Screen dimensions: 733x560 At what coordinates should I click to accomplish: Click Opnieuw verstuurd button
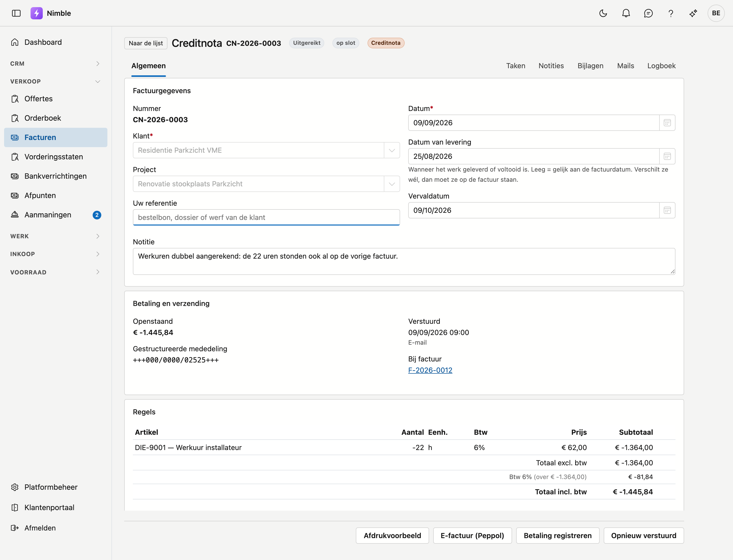click(644, 535)
